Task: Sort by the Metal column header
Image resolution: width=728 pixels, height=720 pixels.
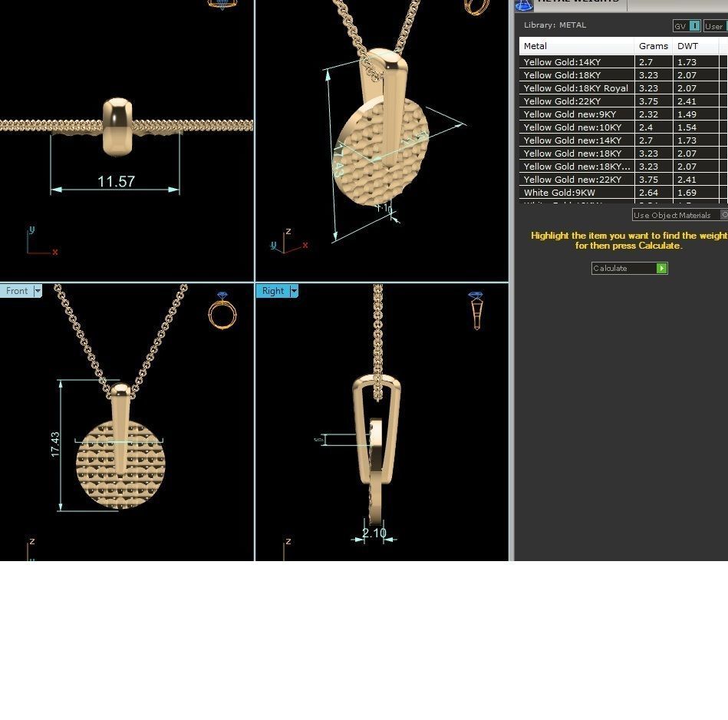Action: 577,46
